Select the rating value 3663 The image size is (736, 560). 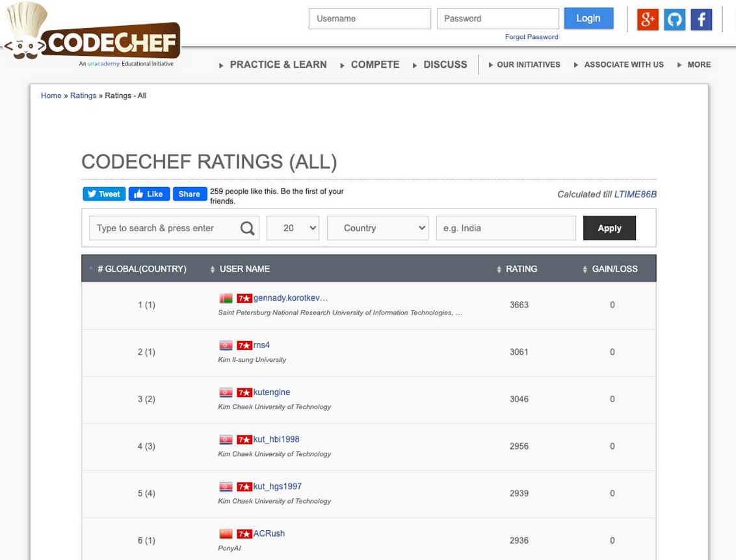tap(519, 305)
